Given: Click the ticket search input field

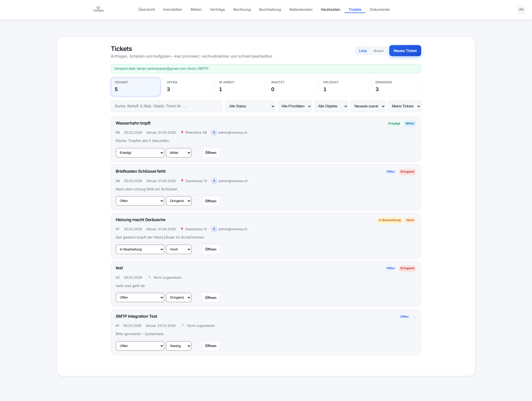Looking at the screenshot, I should 166,106.
